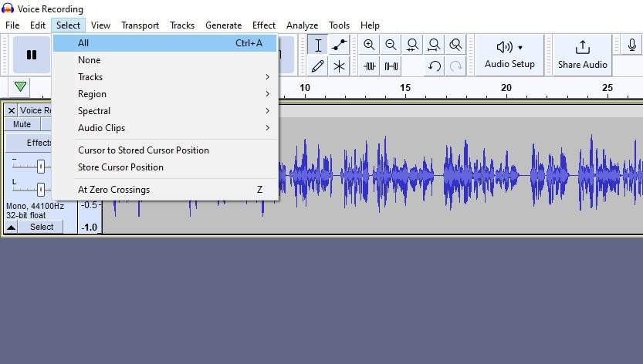Expand the Spectral submenu

tap(165, 111)
